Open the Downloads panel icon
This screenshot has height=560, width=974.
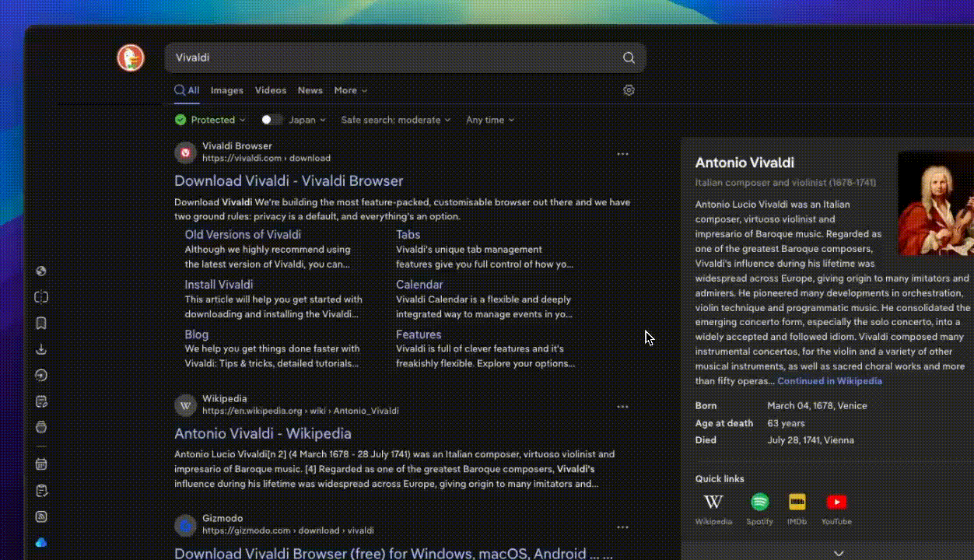click(x=41, y=349)
